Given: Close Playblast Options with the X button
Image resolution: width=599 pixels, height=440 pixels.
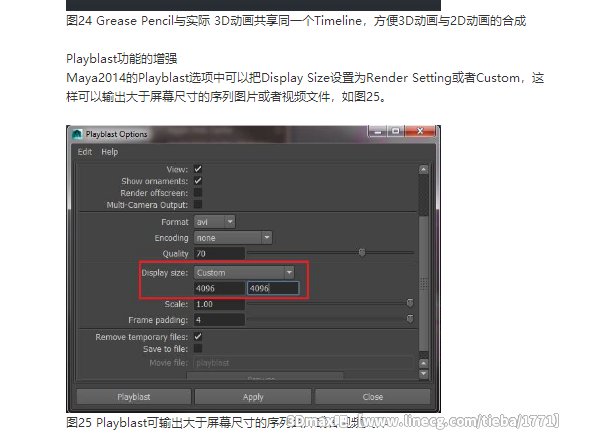Looking at the screenshot, I should (x=420, y=131).
